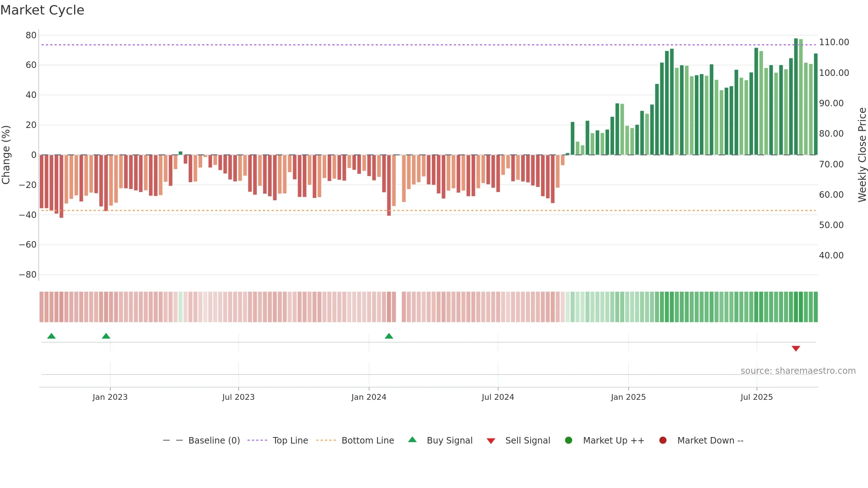
Task: Click the purple dotted Top Line legend swatch
Action: pos(257,440)
